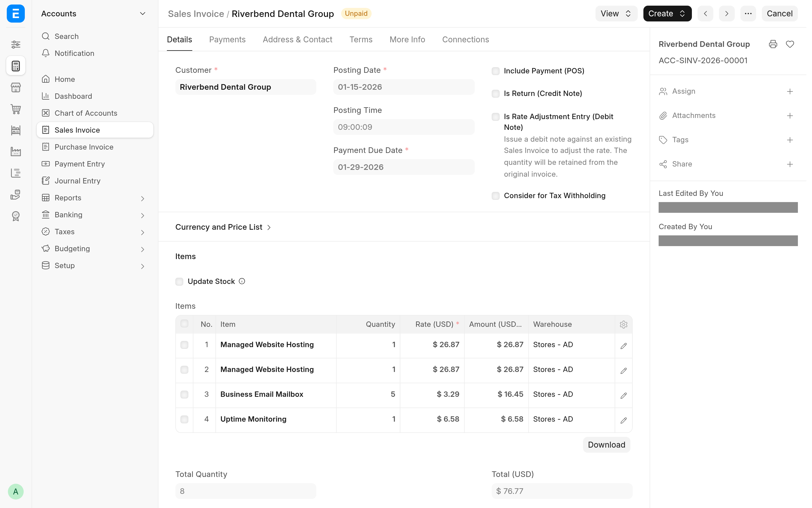Open the shopping cart workspace icon

(16, 109)
